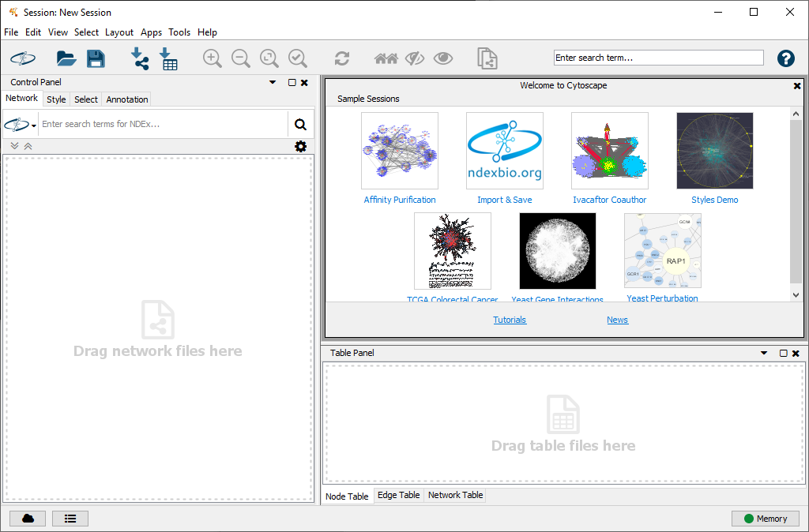Open Table Panel dropdown arrow menu
The height and width of the screenshot is (532, 809).
(764, 353)
